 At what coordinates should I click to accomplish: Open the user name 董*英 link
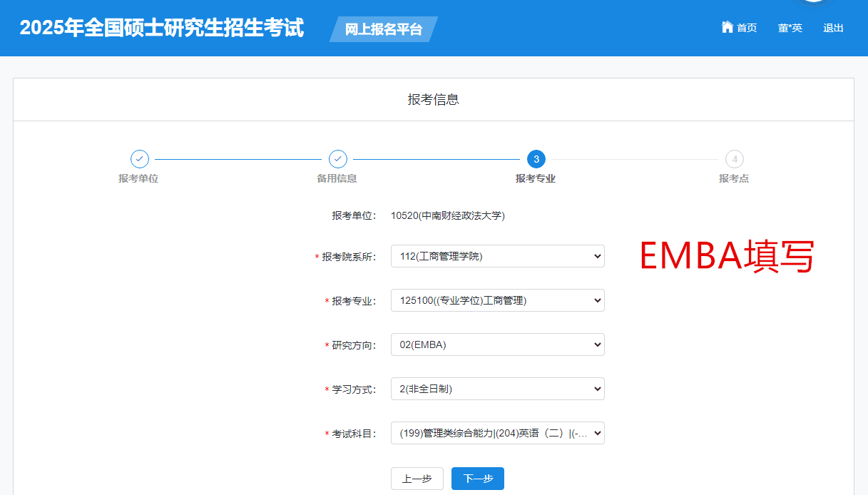(790, 28)
